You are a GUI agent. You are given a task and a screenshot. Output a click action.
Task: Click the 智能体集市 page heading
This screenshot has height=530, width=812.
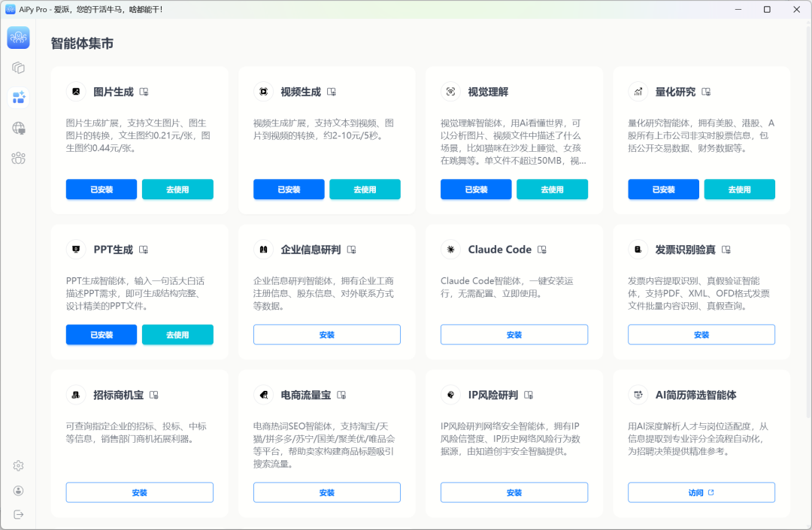pos(82,44)
